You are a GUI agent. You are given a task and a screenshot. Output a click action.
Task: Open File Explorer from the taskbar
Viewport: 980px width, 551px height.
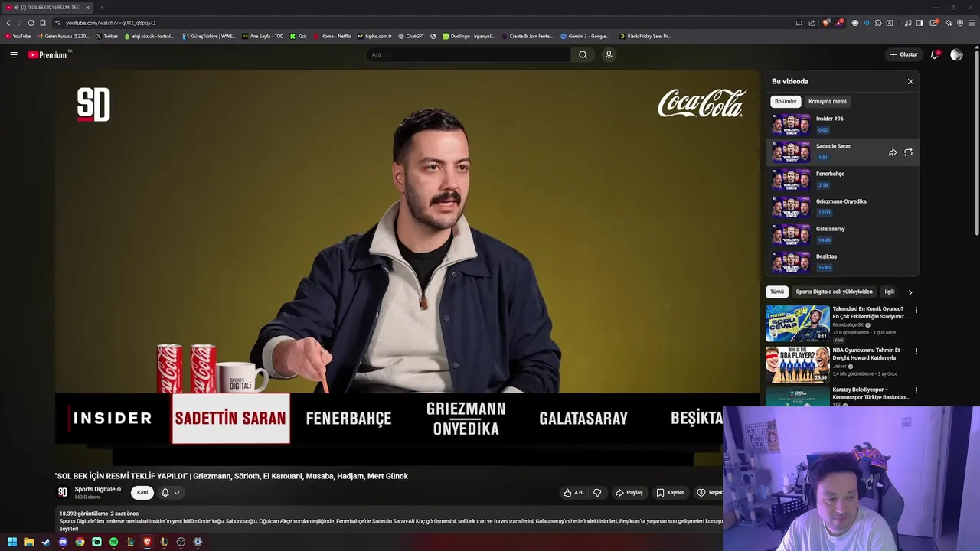[29, 542]
